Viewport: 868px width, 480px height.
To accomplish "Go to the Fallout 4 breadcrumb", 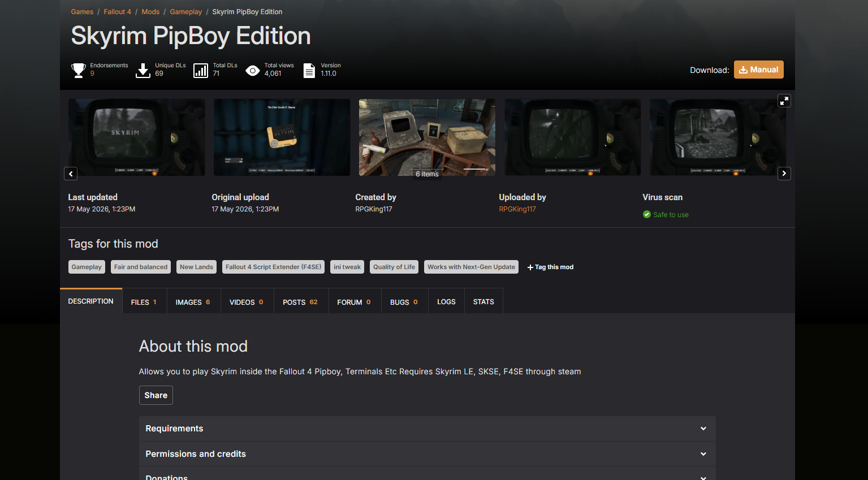I will pos(118,12).
